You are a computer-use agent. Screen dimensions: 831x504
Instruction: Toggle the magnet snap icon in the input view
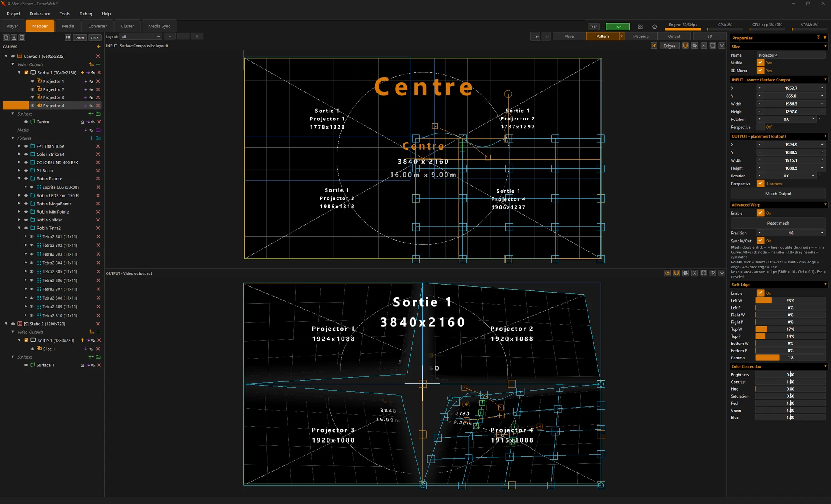point(686,46)
